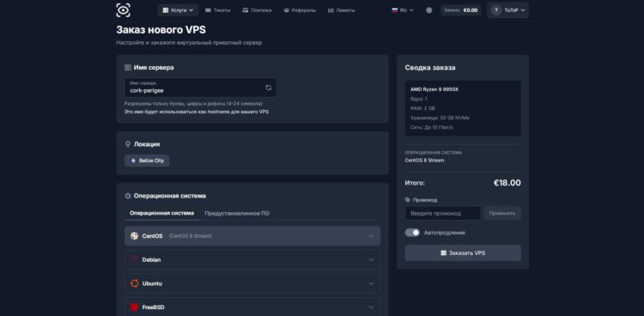Go to the Тикеты page
Image resolution: width=644 pixels, height=316 pixels.
pyautogui.click(x=218, y=10)
